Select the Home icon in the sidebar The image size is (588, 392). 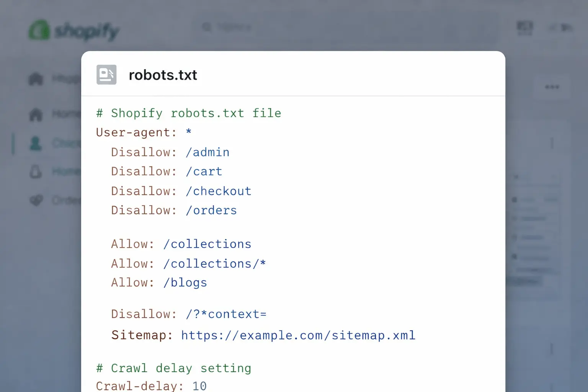coord(35,114)
